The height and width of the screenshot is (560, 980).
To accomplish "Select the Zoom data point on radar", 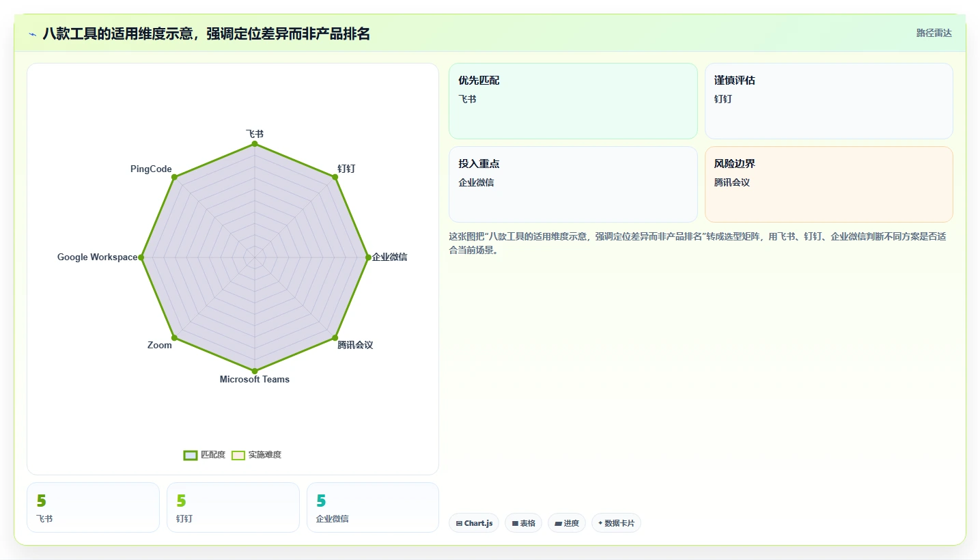I will pos(174,337).
